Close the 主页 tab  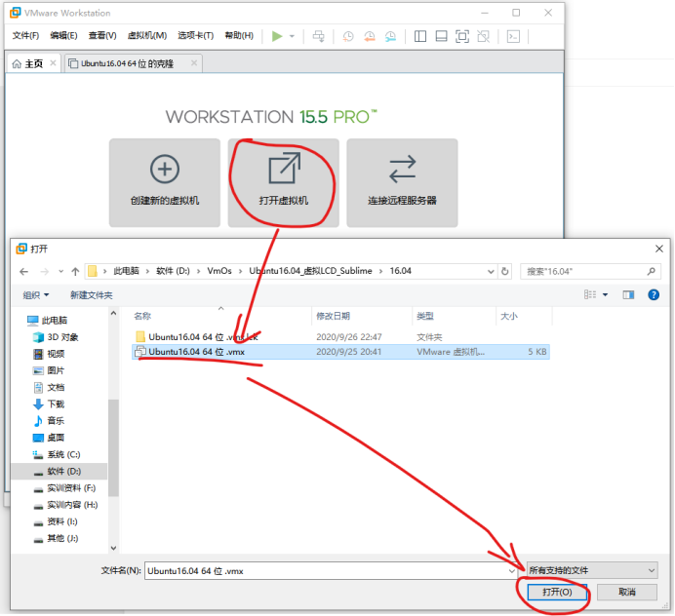click(53, 63)
